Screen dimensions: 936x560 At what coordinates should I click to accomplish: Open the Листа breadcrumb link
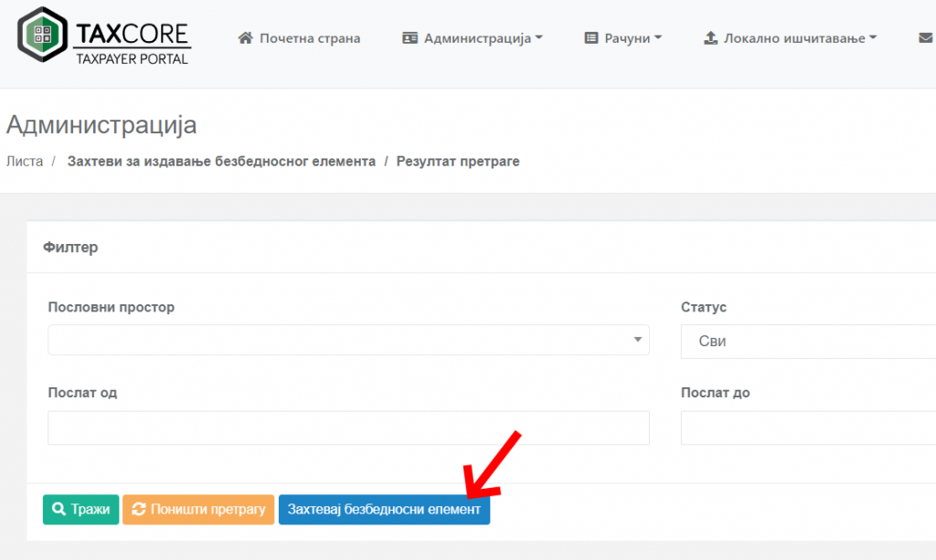(25, 161)
